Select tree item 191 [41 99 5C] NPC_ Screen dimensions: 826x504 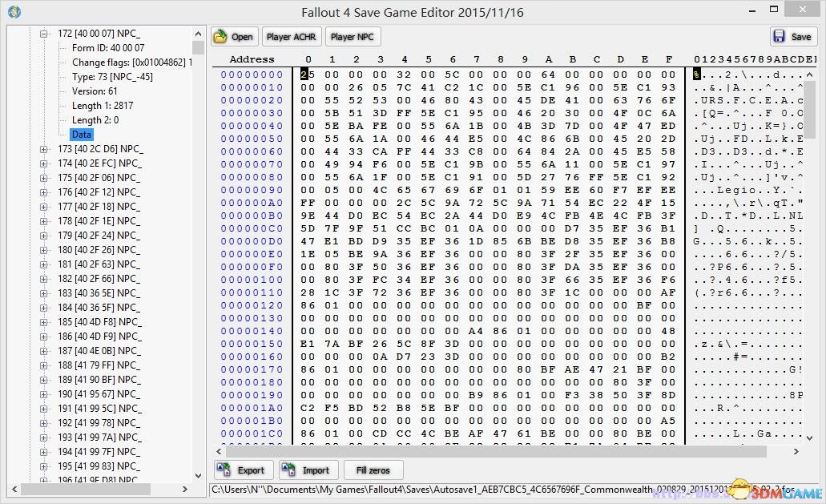99,409
